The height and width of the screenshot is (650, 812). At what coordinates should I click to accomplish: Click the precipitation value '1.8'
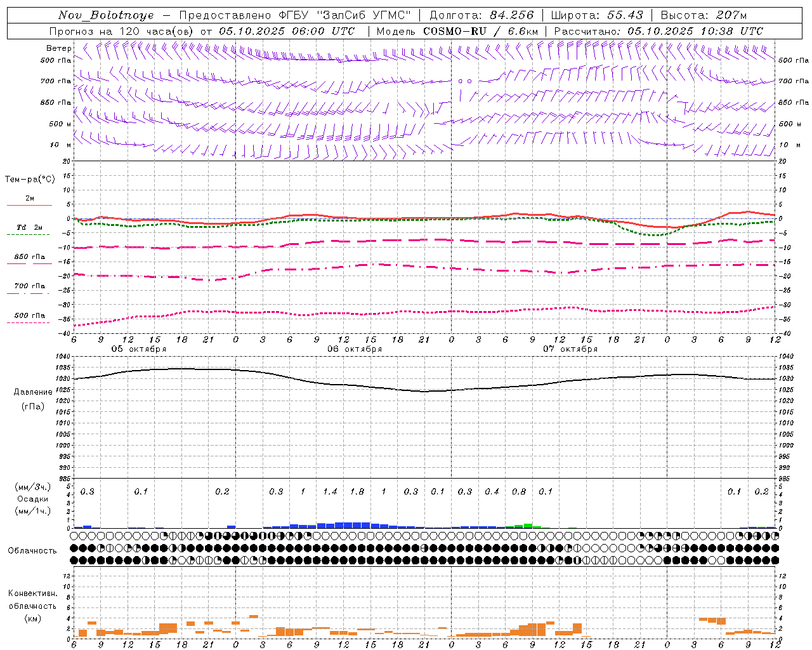click(357, 491)
